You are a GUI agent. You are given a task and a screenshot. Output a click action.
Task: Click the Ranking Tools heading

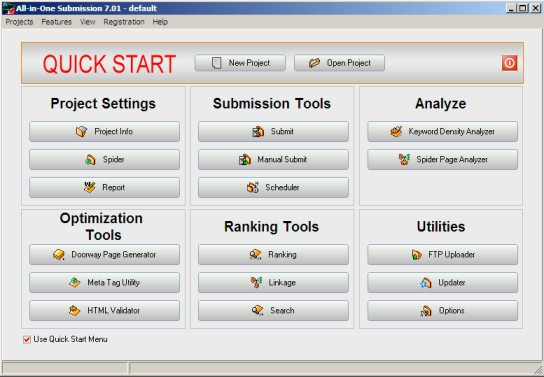pyautogui.click(x=271, y=227)
